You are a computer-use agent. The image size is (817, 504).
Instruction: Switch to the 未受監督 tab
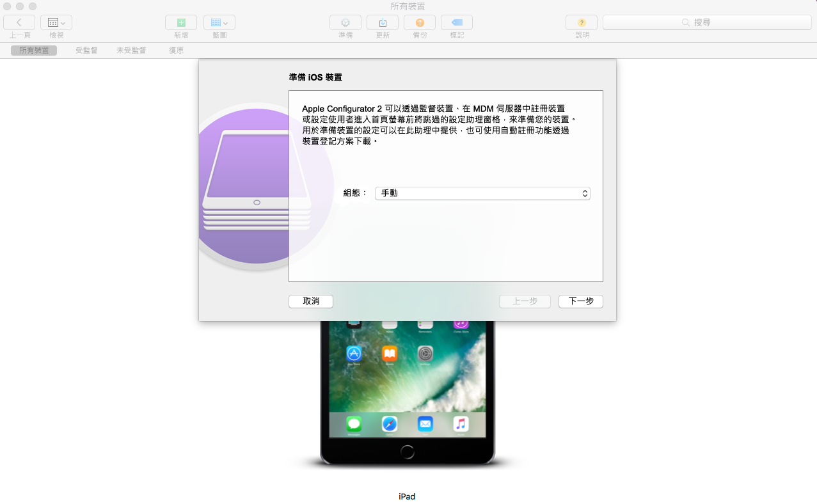pyautogui.click(x=131, y=50)
